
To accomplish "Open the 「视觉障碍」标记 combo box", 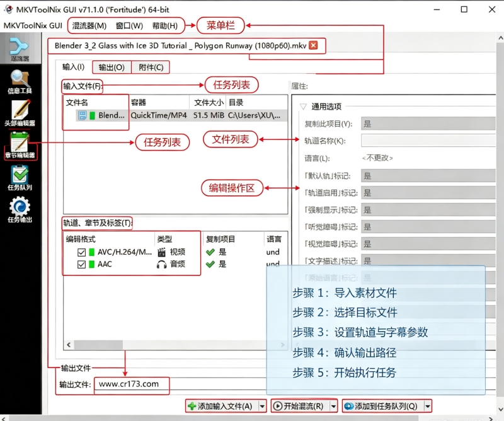I will pos(428,244).
